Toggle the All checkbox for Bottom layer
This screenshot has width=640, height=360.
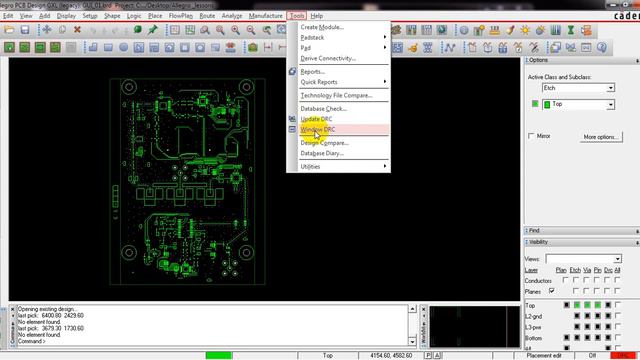pyautogui.click(x=618, y=337)
